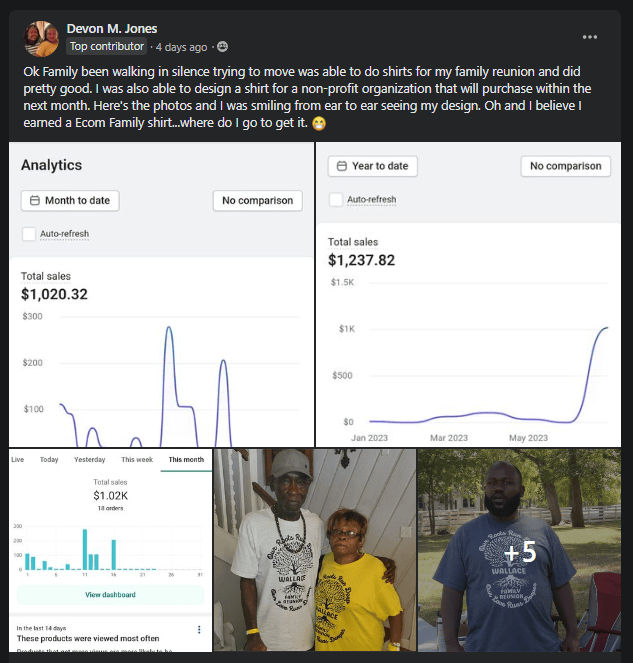Open the post options three-dots menu
The width and height of the screenshot is (633, 663).
click(x=590, y=37)
